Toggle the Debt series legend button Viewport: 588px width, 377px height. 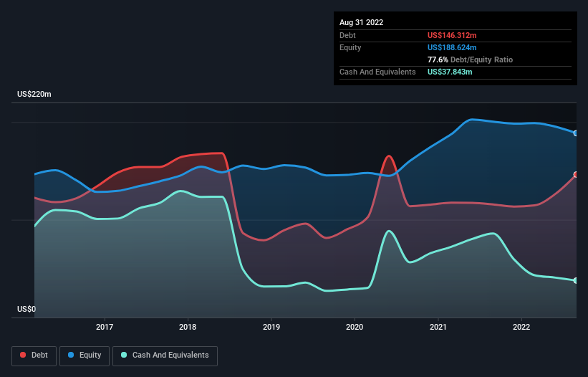tap(34, 355)
